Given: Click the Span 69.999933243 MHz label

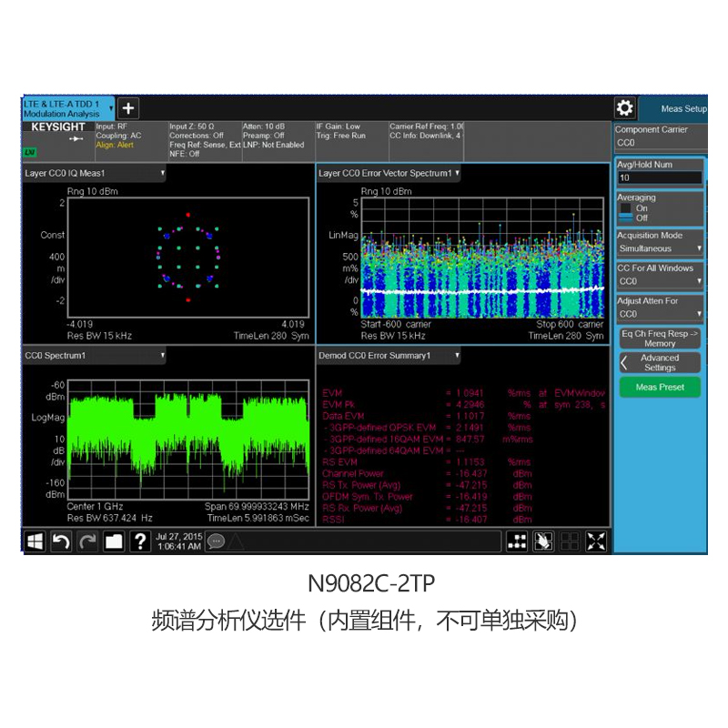Looking at the screenshot, I should pos(257,506).
